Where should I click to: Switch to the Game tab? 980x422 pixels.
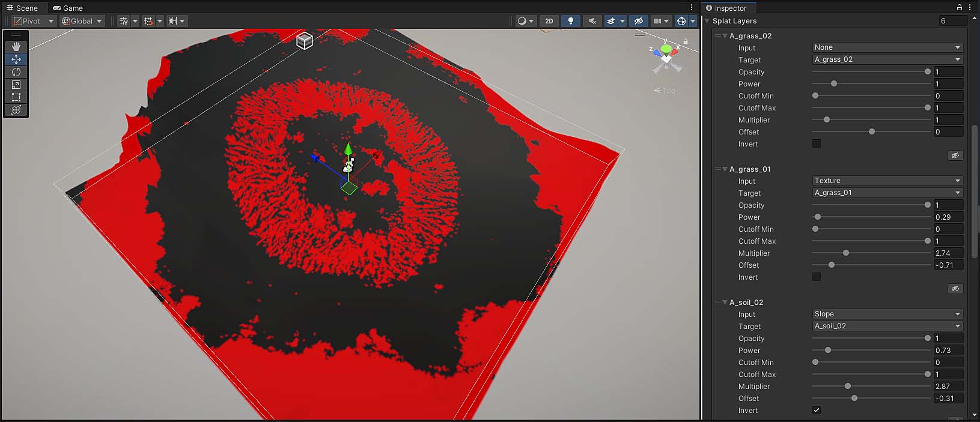pos(68,8)
